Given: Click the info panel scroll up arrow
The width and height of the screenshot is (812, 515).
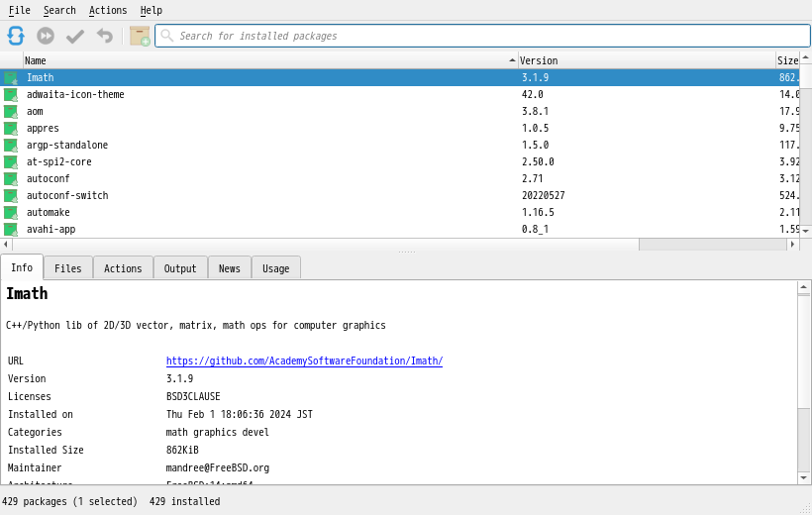Looking at the screenshot, I should tap(804, 287).
